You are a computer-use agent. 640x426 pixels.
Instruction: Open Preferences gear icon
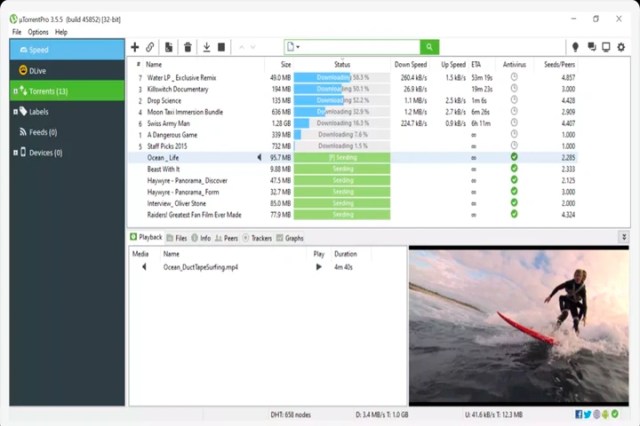[621, 47]
